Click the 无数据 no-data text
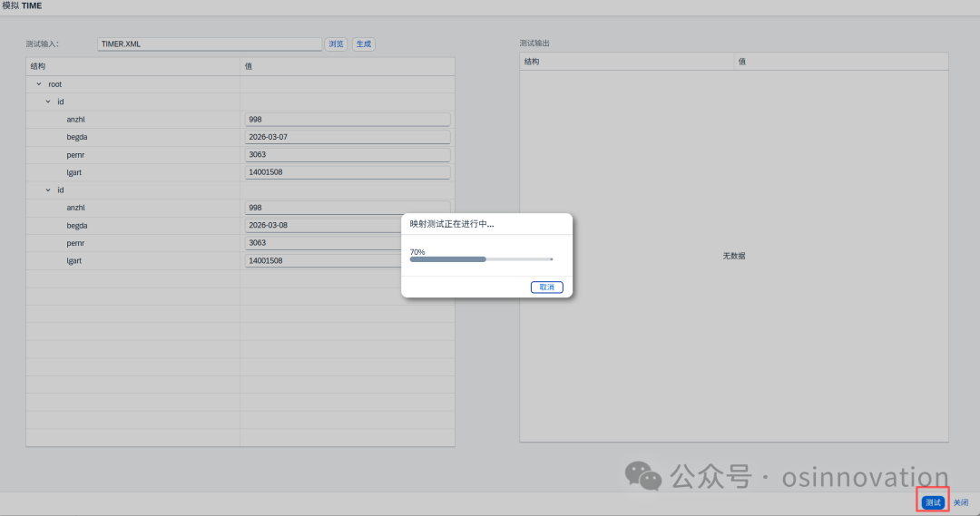The image size is (980, 516). (734, 256)
